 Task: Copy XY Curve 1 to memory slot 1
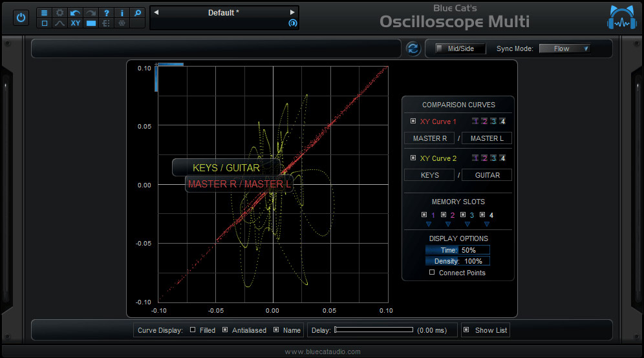tap(475, 121)
